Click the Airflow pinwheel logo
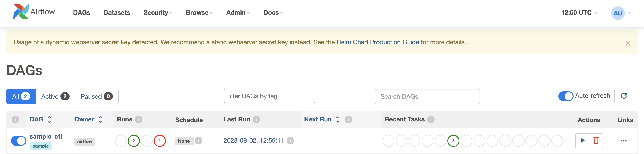Image resolution: width=644 pixels, height=154 pixels. (x=21, y=12)
